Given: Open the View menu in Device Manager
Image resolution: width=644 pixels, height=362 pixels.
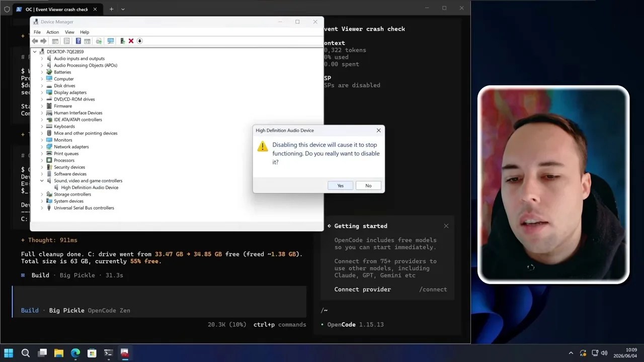Looking at the screenshot, I should [x=69, y=32].
